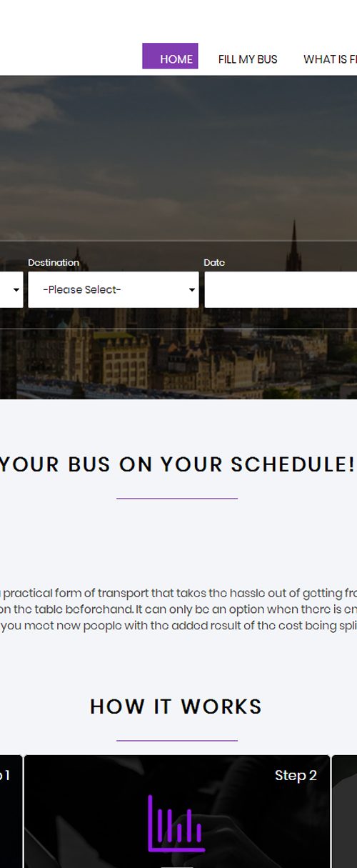Click the Date field label
The height and width of the screenshot is (868, 357).
pyautogui.click(x=214, y=262)
